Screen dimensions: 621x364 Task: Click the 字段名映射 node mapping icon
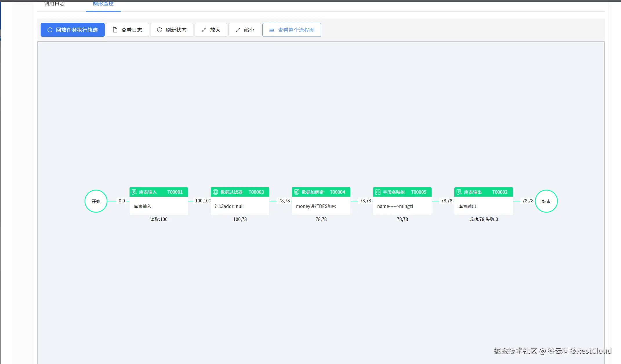point(378,192)
